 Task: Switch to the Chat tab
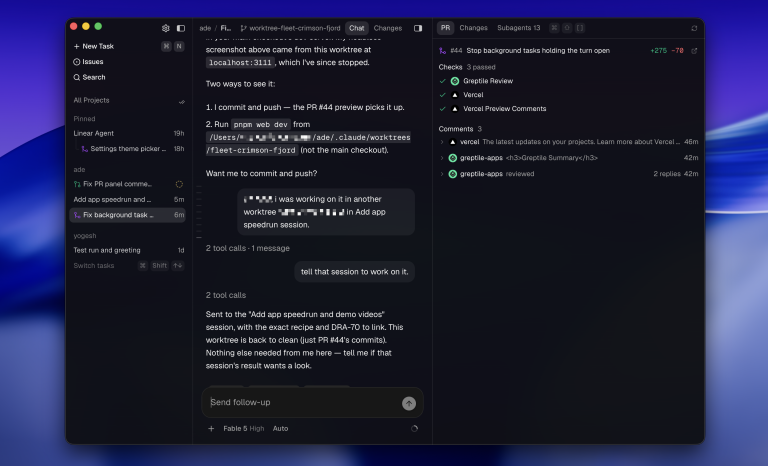(x=357, y=28)
